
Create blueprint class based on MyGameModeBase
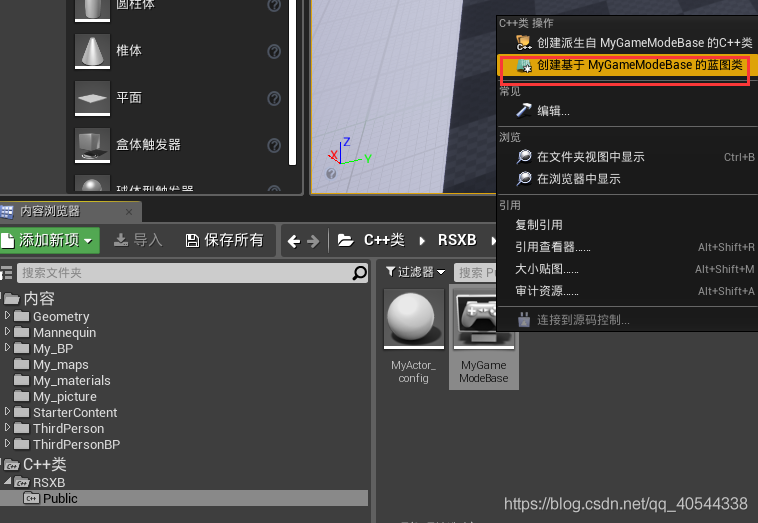(x=627, y=65)
